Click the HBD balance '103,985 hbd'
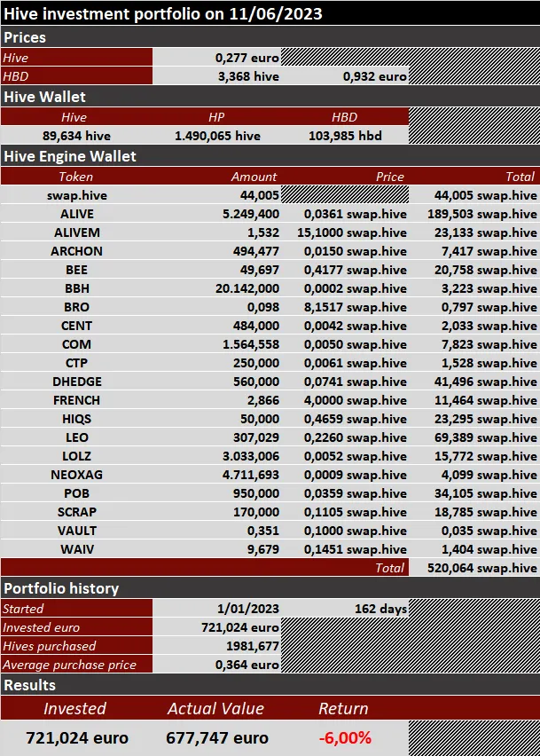Screen dimensions: 540x756 (345, 136)
